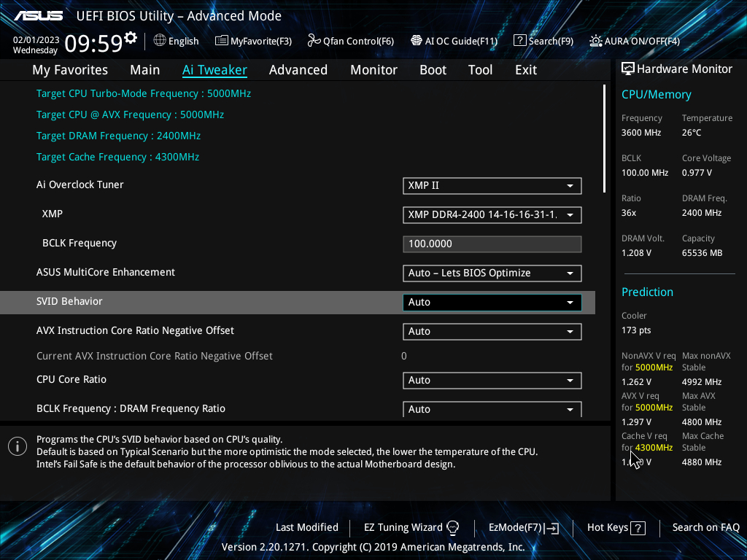Click the globe language icon
Viewport: 747px width, 560px height.
(160, 41)
